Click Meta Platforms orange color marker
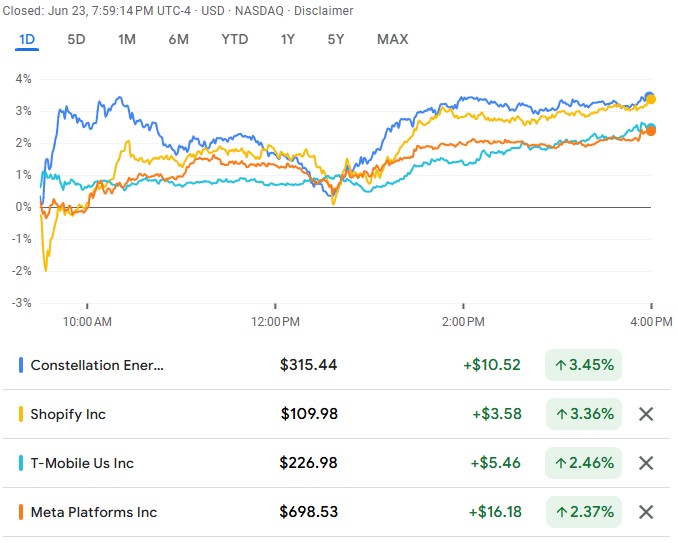This screenshot has width=678, height=543. tap(21, 512)
